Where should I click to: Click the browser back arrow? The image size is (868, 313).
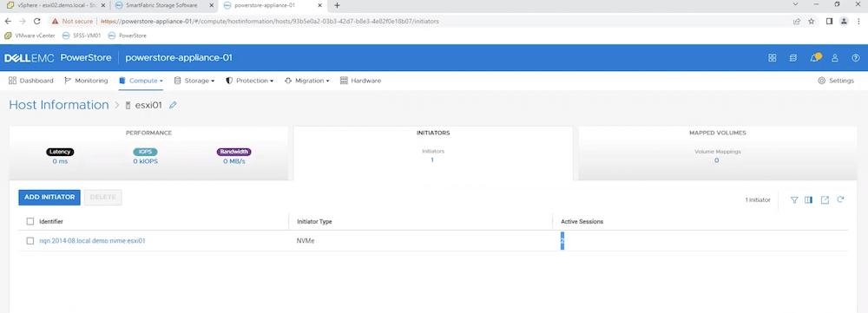click(x=9, y=21)
